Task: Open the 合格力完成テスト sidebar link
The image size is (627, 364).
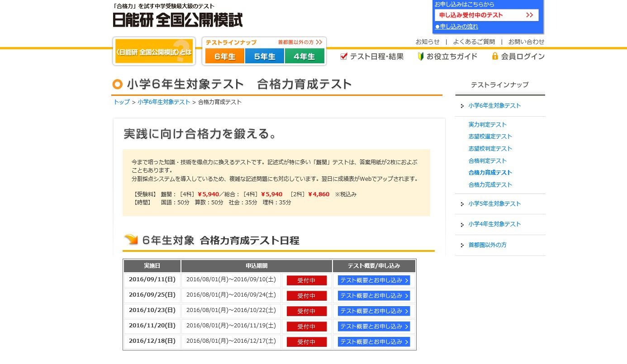Action: 490,184
